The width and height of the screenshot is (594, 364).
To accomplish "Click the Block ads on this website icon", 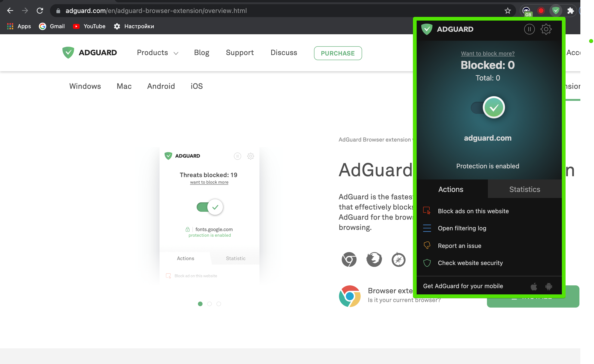I will (x=427, y=211).
